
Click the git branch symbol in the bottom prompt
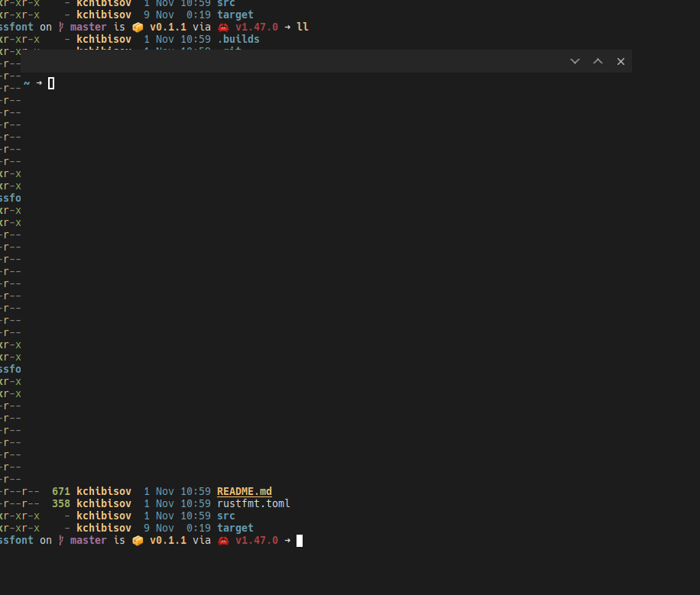[x=61, y=541]
